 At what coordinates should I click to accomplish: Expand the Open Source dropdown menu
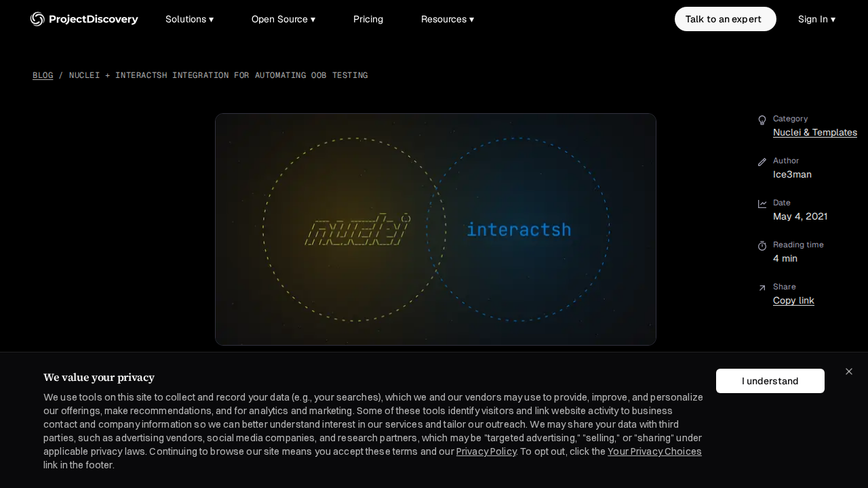pos(283,19)
